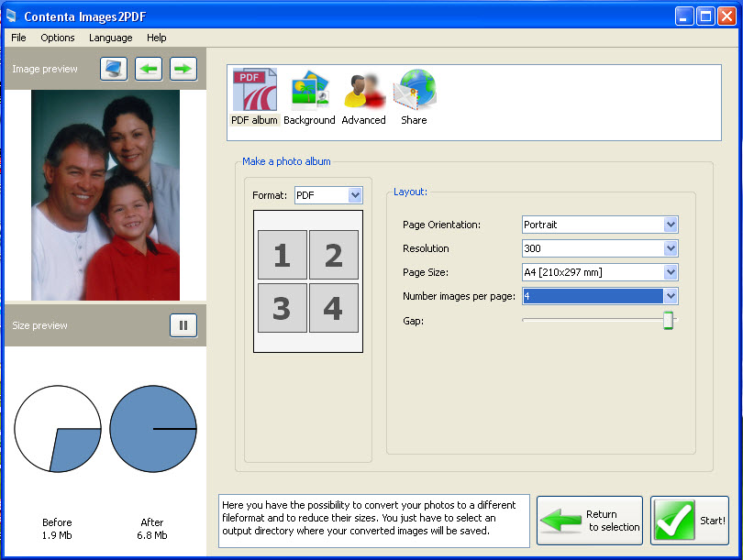This screenshot has width=743, height=560.
Task: Click the '1.9 Mb' before size text
Action: pyautogui.click(x=57, y=535)
